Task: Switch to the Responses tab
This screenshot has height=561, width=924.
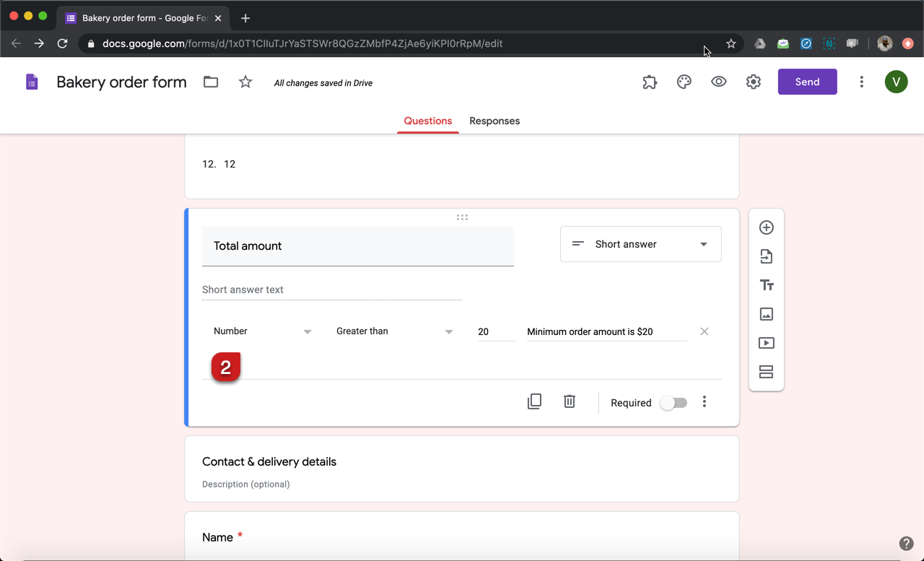Action: coord(494,121)
